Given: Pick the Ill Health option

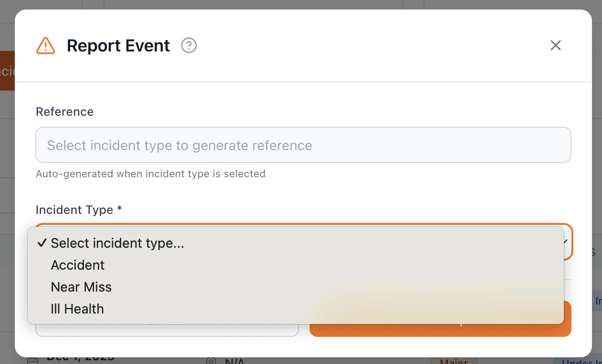Looking at the screenshot, I should tap(77, 309).
